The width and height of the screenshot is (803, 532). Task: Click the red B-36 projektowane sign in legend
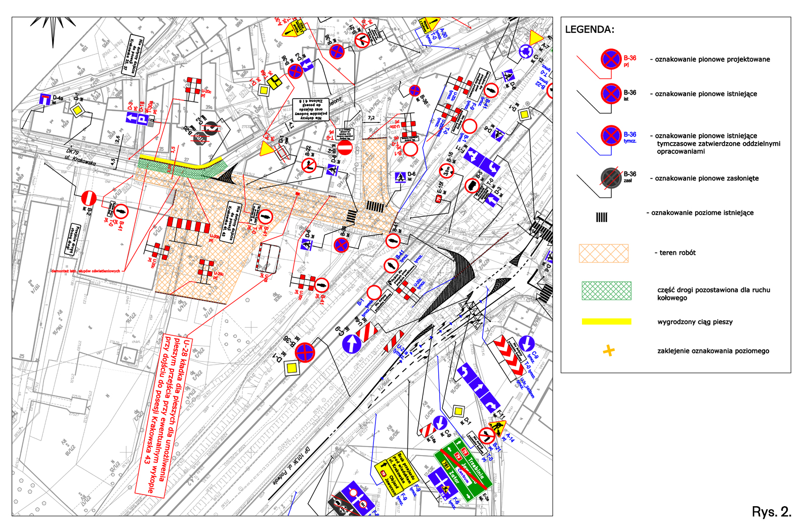pyautogui.click(x=611, y=60)
